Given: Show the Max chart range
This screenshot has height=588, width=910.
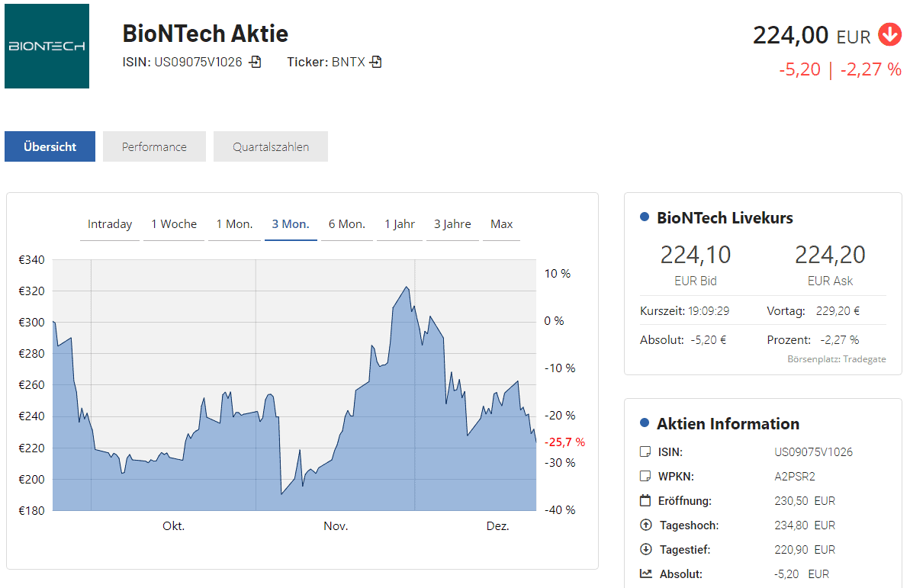Looking at the screenshot, I should click(x=502, y=224).
